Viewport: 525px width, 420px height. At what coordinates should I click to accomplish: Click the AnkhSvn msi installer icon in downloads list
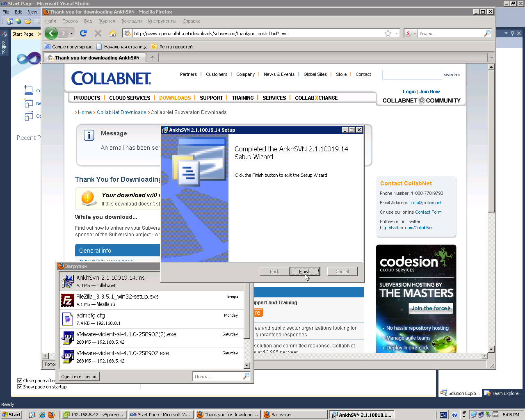(x=67, y=281)
